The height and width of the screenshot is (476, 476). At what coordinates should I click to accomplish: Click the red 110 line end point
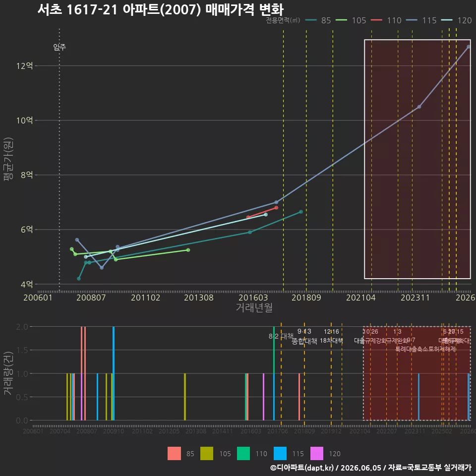(x=276, y=208)
